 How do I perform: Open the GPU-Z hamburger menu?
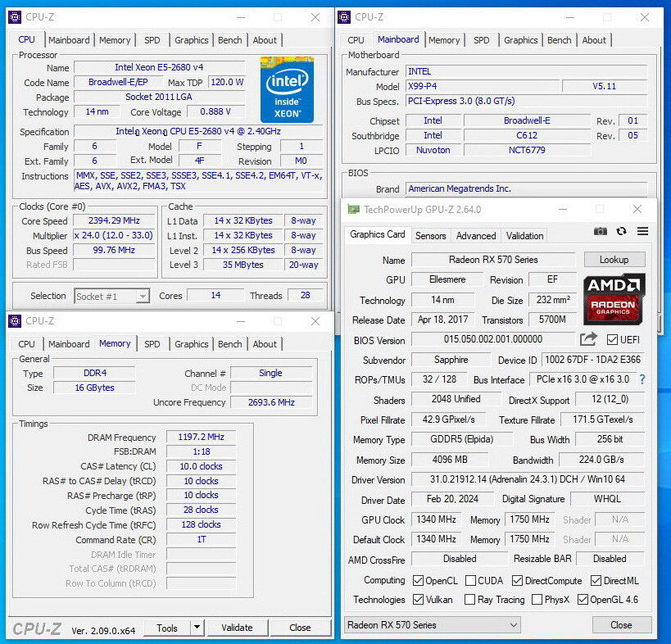point(642,232)
